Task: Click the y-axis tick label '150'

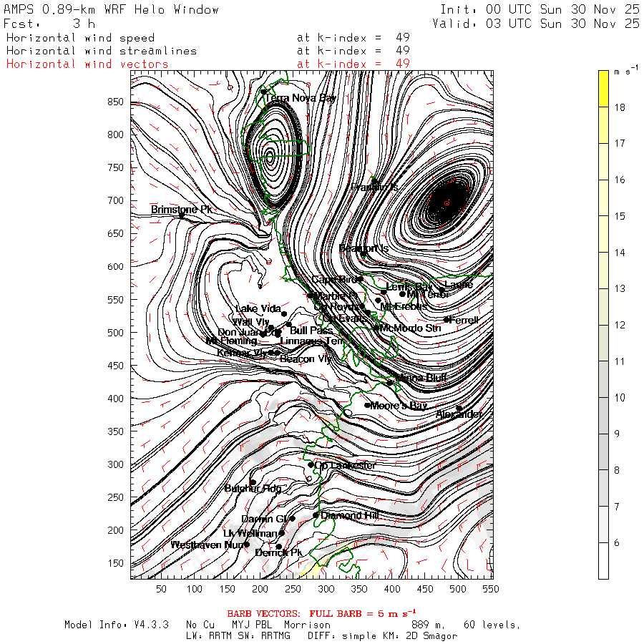Action: coord(115,563)
